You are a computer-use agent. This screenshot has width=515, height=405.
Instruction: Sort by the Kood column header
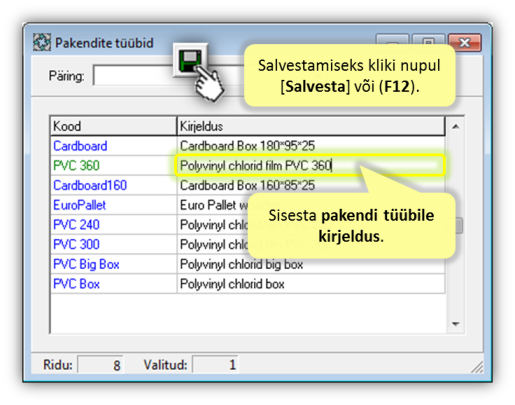click(x=113, y=126)
